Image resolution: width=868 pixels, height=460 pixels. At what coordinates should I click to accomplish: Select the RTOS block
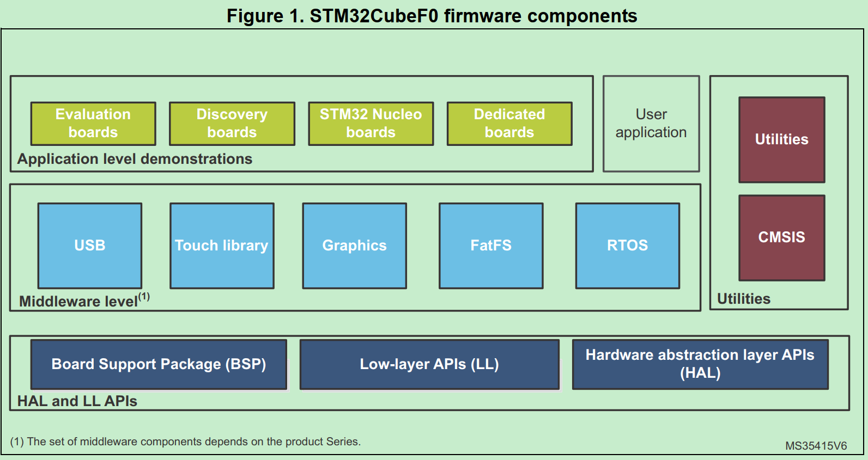(x=628, y=246)
